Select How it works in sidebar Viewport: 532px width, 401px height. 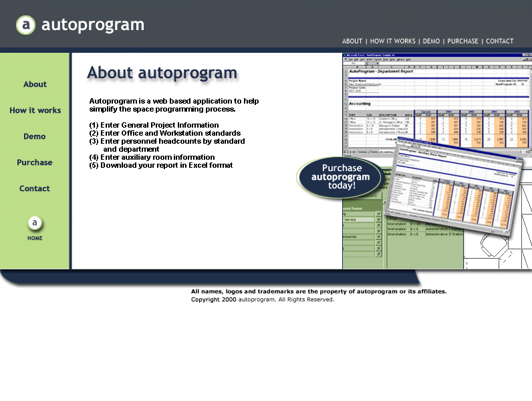(35, 110)
